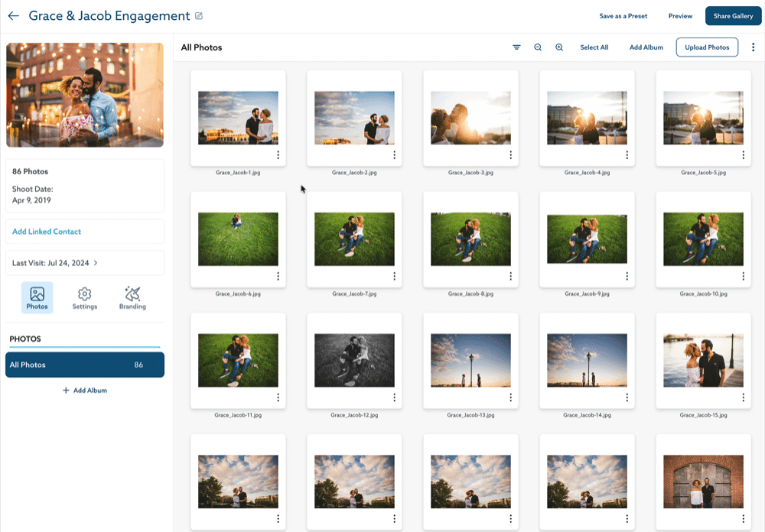The height and width of the screenshot is (532, 765).
Task: Click the Upload Photos button
Action: [706, 47]
